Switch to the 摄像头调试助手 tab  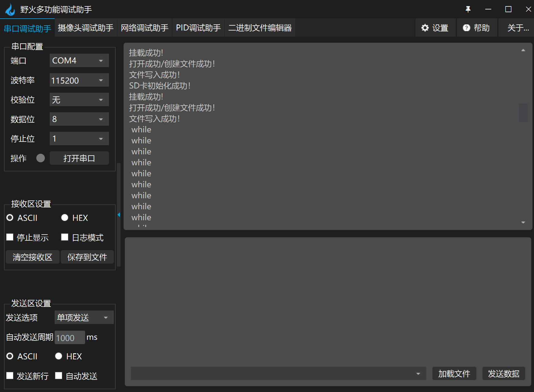pos(86,28)
